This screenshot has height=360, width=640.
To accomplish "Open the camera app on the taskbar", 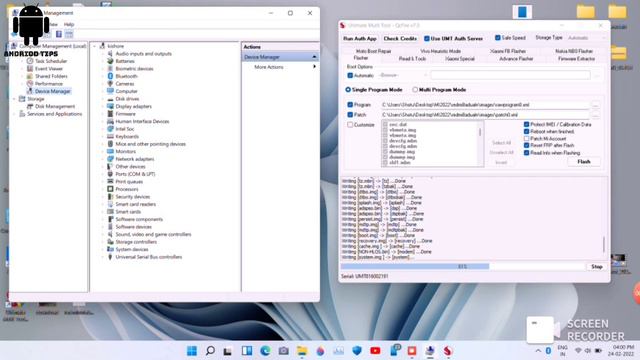I will (x=284, y=351).
